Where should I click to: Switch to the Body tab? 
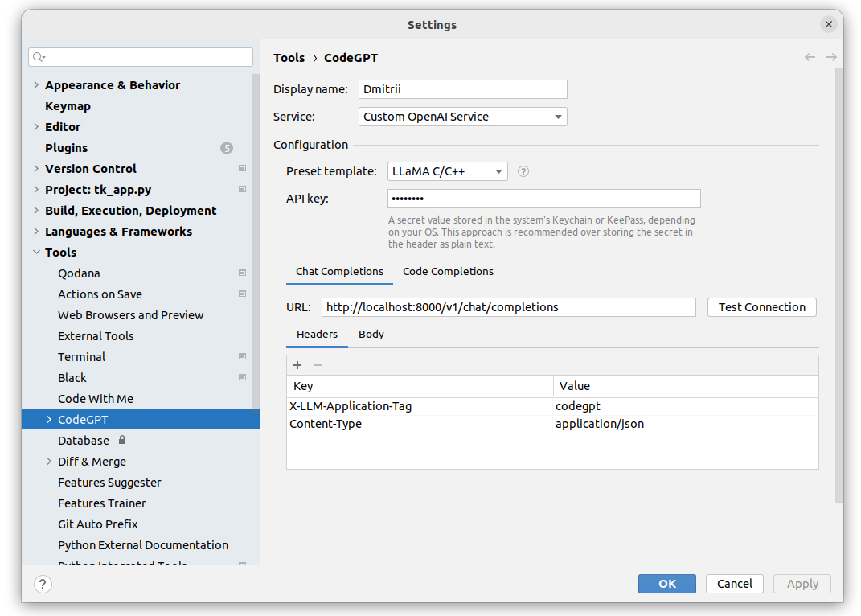pyautogui.click(x=371, y=335)
